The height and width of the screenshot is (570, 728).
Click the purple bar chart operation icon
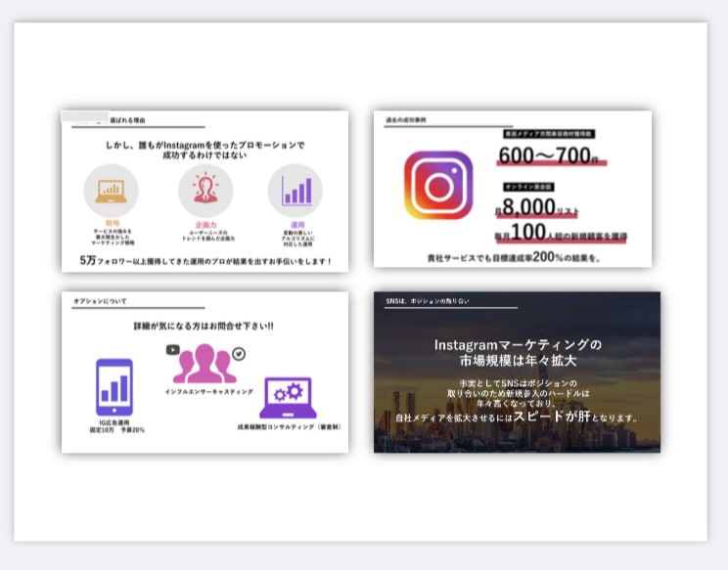tap(296, 191)
